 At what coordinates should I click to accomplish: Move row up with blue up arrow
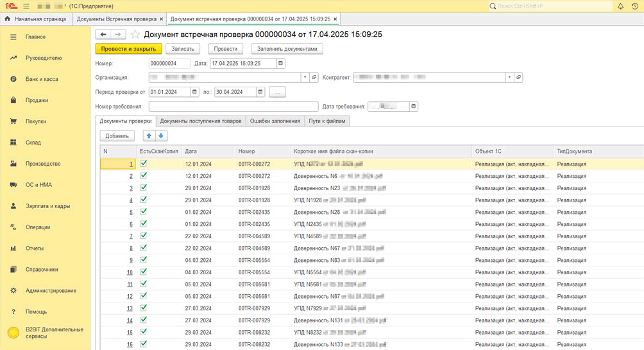tap(149, 136)
